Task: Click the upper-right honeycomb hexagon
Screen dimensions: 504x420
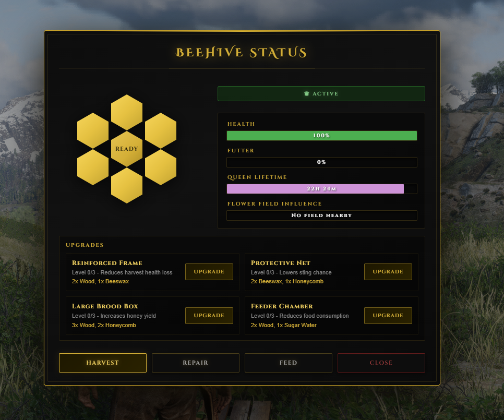Action: (161, 130)
